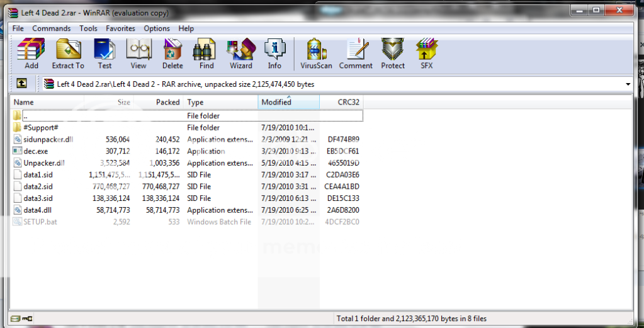Image resolution: width=644 pixels, height=328 pixels.
Task: Sort by Name column header
Action: click(47, 102)
